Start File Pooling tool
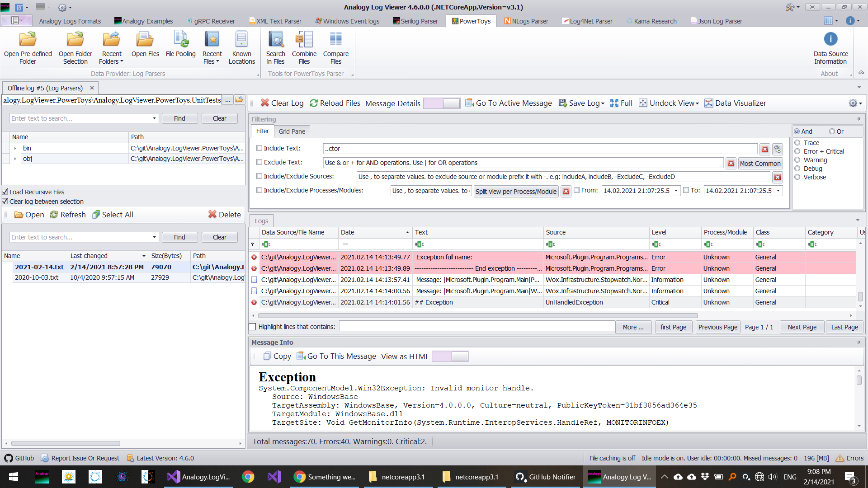Image resolution: width=868 pixels, height=488 pixels. pyautogui.click(x=180, y=44)
